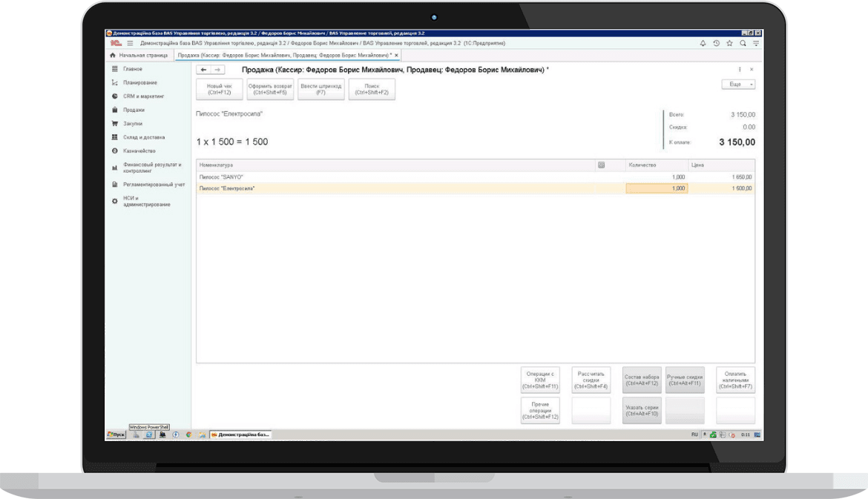Open the search magnifier in top bar
The height and width of the screenshot is (499, 868).
click(743, 44)
